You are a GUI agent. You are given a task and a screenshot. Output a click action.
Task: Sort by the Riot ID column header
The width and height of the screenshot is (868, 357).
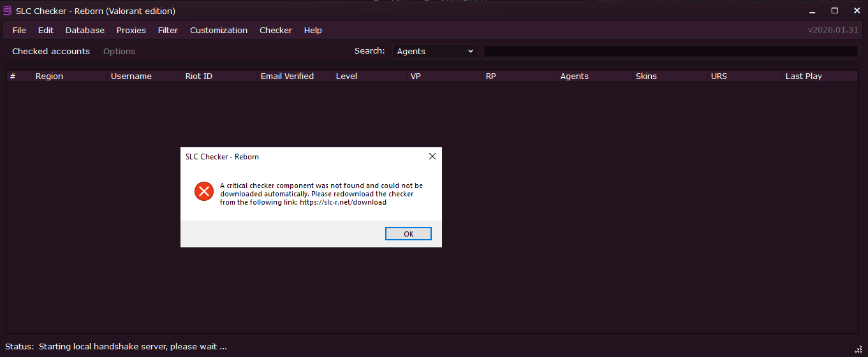[x=219, y=76]
